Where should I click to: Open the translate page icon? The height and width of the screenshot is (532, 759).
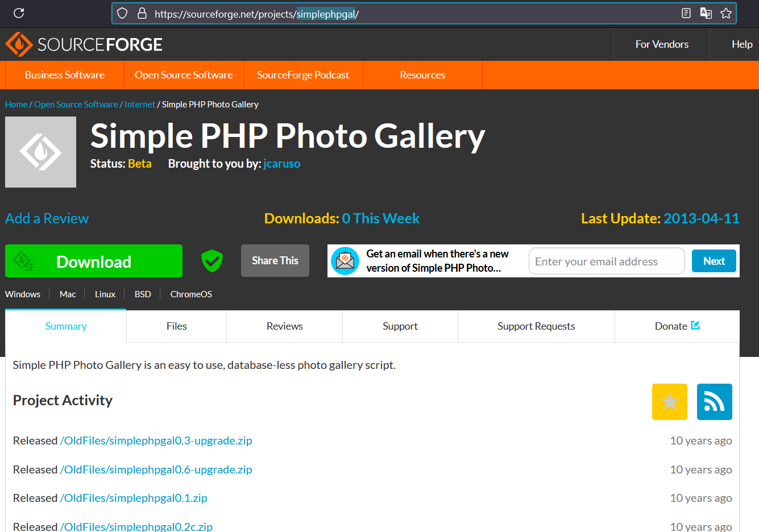click(x=706, y=13)
